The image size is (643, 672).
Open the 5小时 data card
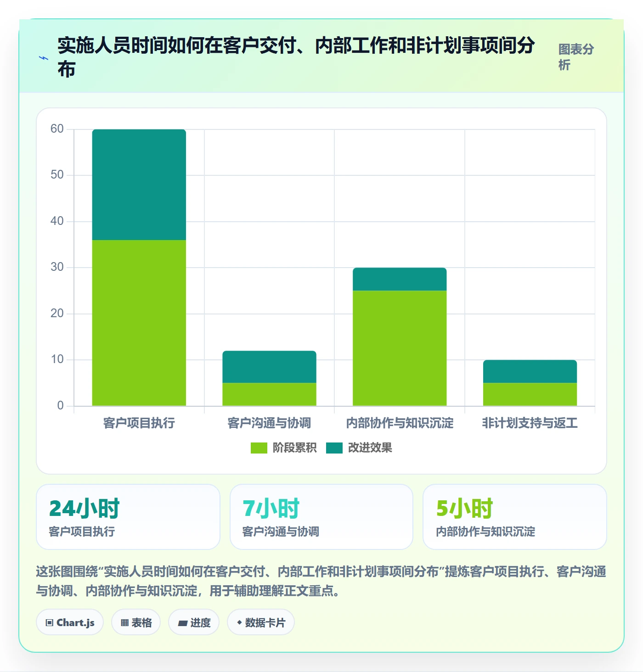click(515, 517)
